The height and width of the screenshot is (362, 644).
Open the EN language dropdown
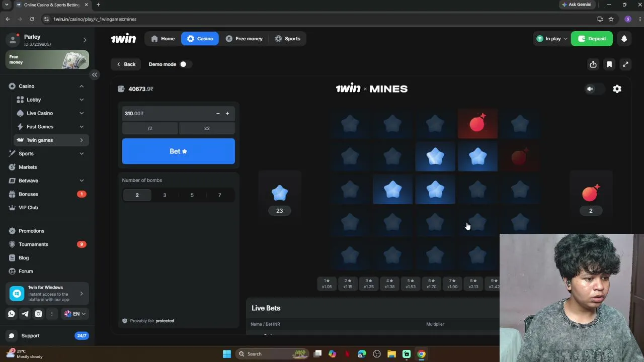[74, 314]
